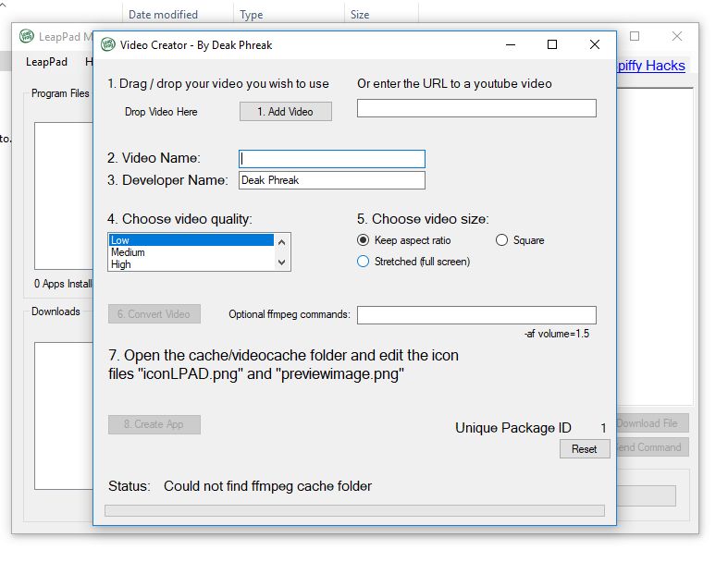Choose Stretched (full screen) video size

(x=364, y=262)
